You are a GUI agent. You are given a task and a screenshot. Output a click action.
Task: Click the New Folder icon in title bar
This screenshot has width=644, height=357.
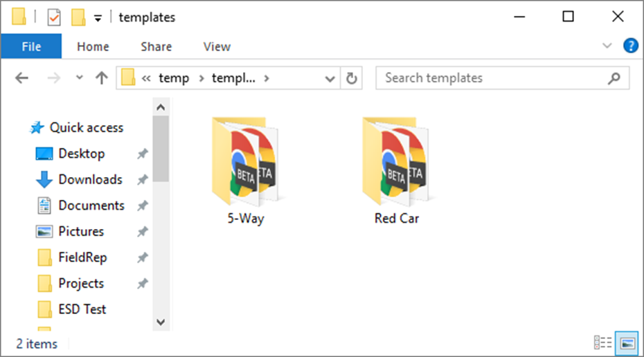pos(78,17)
